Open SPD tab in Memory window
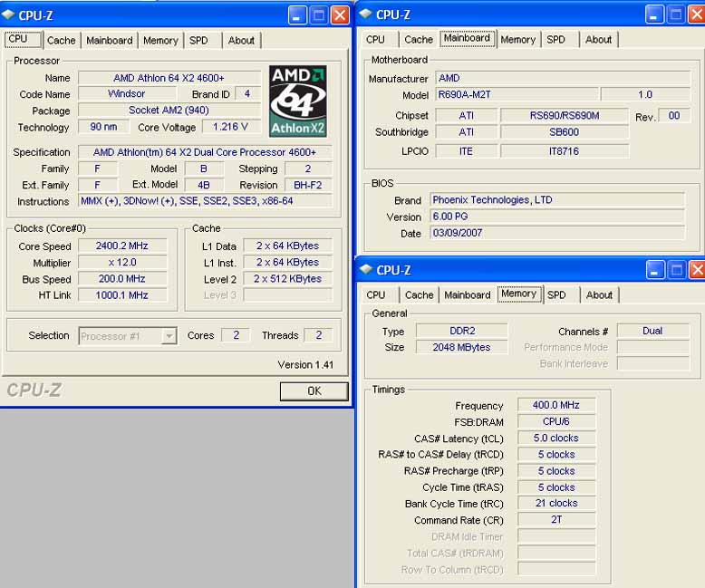705x588 pixels. pyautogui.click(x=556, y=294)
